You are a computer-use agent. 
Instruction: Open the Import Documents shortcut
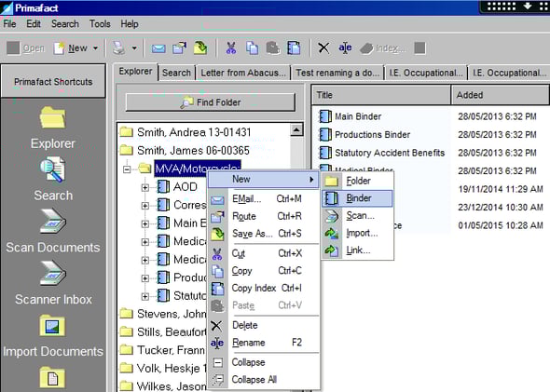click(x=53, y=335)
